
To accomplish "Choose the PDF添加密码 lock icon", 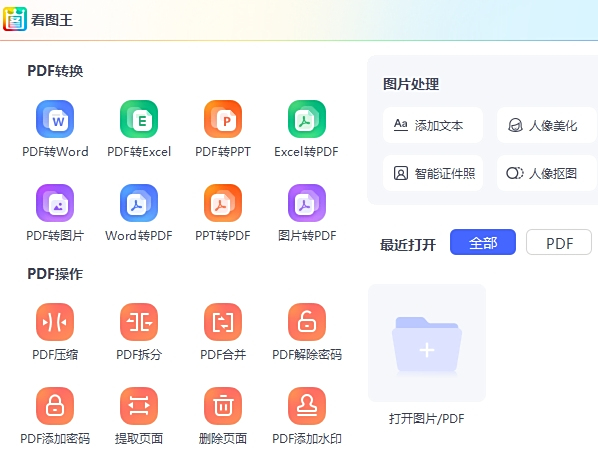I will [x=55, y=406].
